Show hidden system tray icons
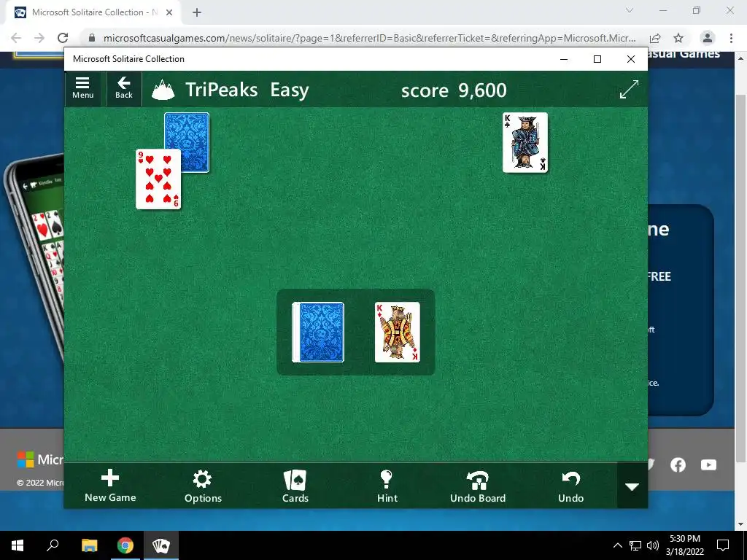Image resolution: width=747 pixels, height=560 pixels. click(x=617, y=545)
